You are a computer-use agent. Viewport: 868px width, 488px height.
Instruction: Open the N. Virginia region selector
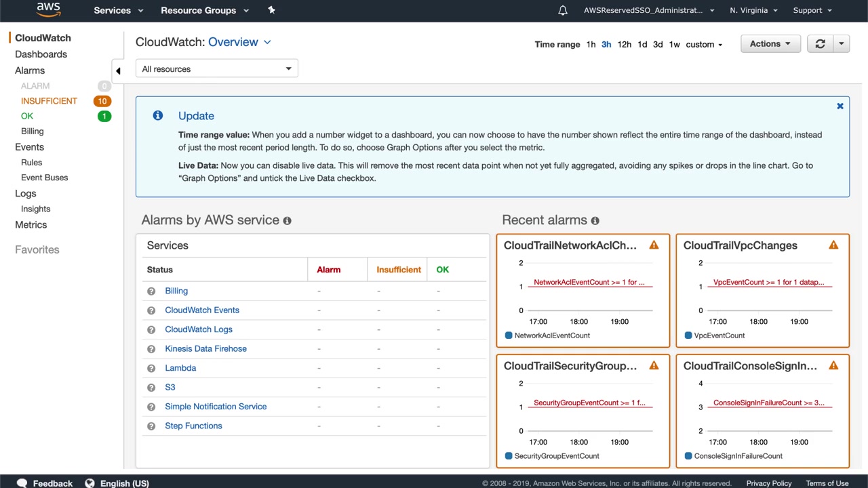pos(753,10)
